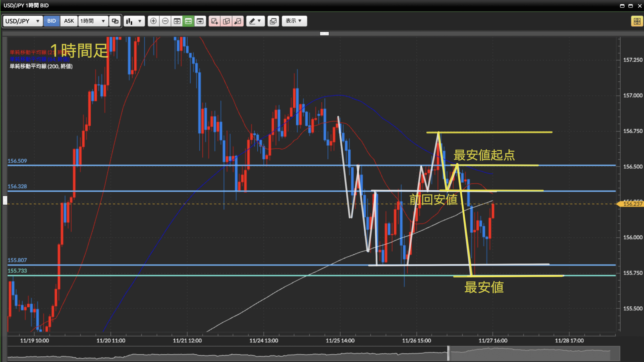The width and height of the screenshot is (644, 362).
Task: Click the add new chart icon
Action: tap(214, 21)
